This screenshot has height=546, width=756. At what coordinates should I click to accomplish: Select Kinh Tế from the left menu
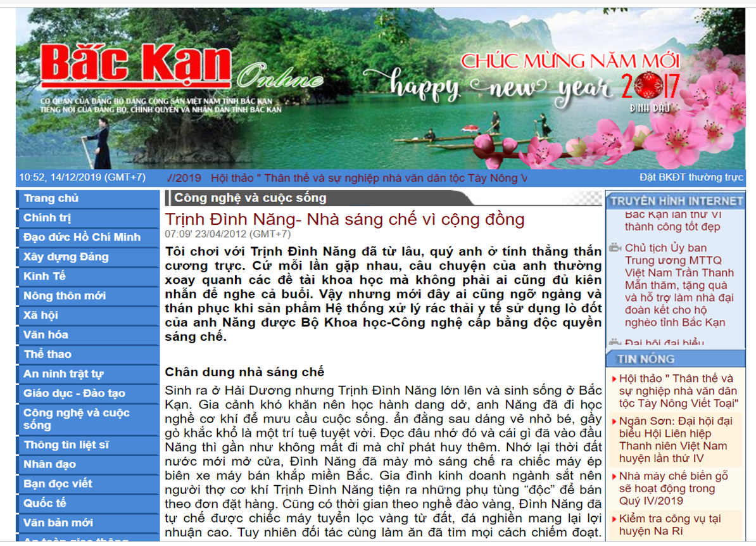(44, 277)
